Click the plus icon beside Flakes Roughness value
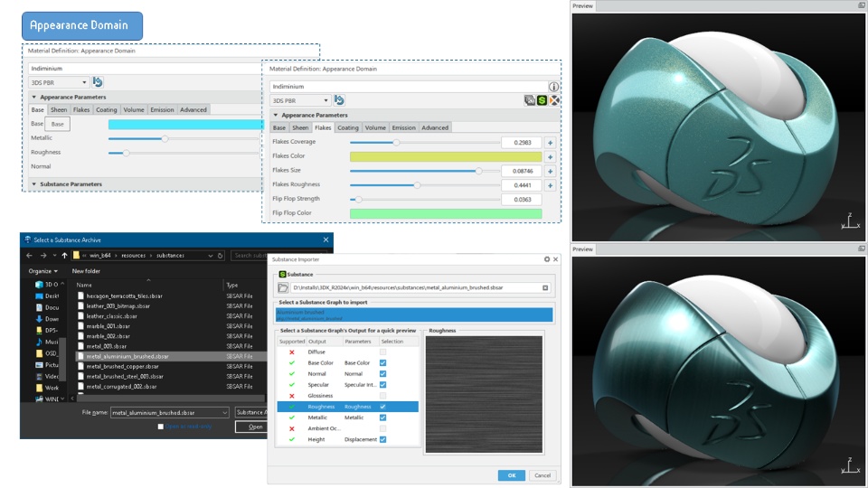868x488 pixels. click(551, 185)
